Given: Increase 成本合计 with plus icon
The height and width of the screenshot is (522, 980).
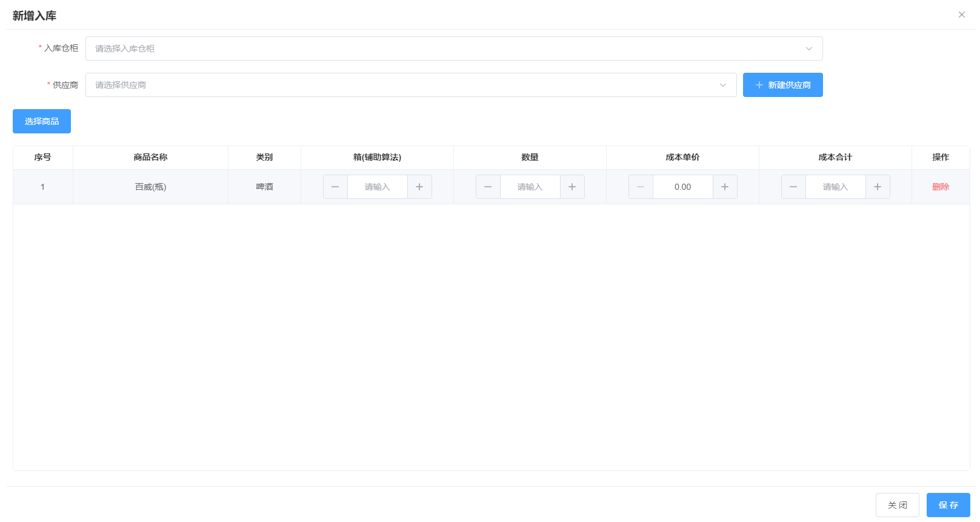Looking at the screenshot, I should click(x=878, y=187).
